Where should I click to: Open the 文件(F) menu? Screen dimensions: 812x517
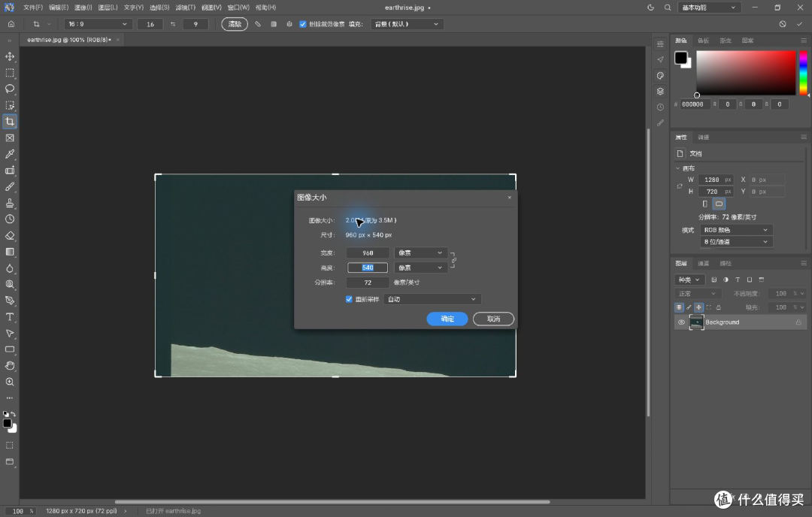(x=32, y=8)
